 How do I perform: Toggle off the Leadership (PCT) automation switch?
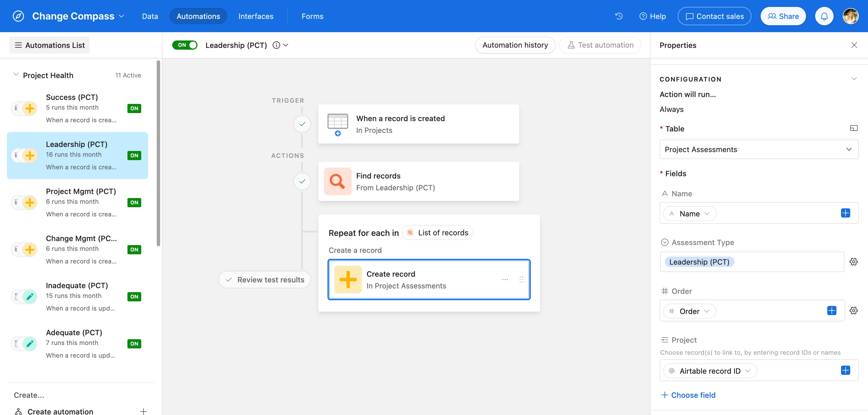pos(185,45)
